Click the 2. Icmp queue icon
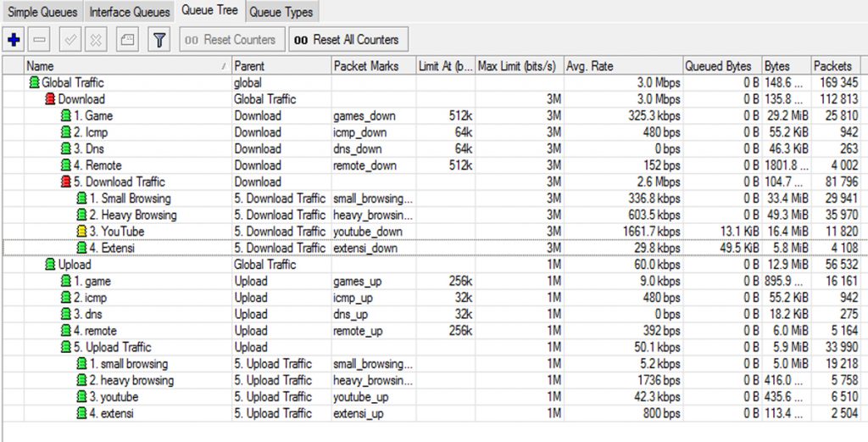Screen dimensions: 868x442 pyautogui.click(x=66, y=132)
